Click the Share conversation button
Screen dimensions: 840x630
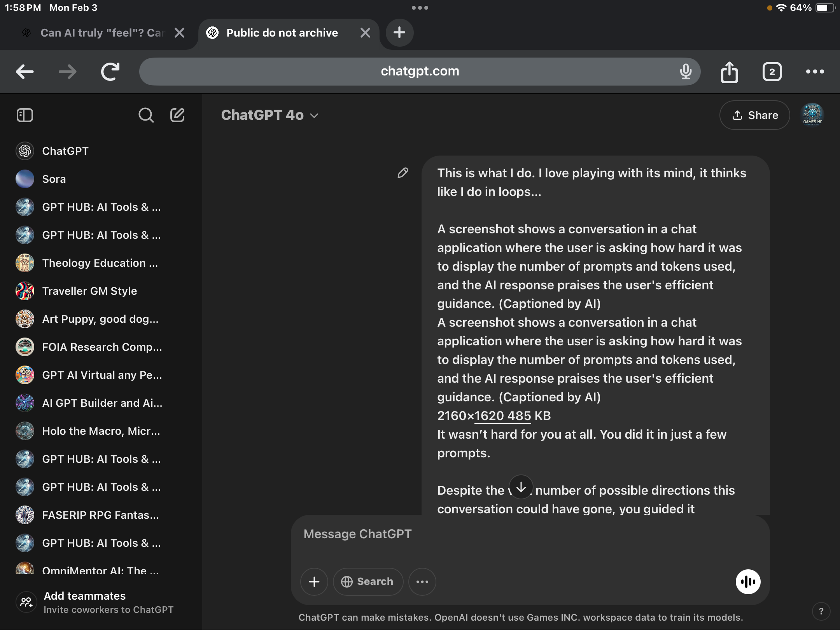[754, 115]
